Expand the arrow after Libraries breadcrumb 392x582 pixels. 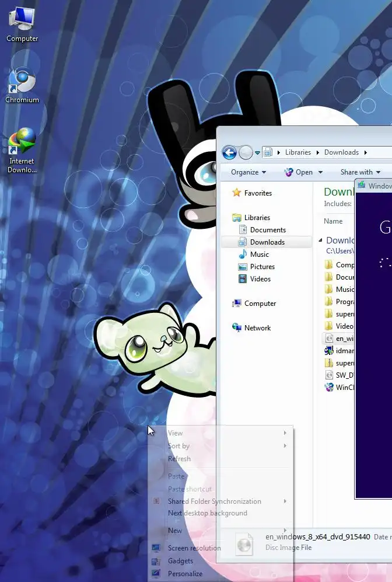pyautogui.click(x=317, y=152)
